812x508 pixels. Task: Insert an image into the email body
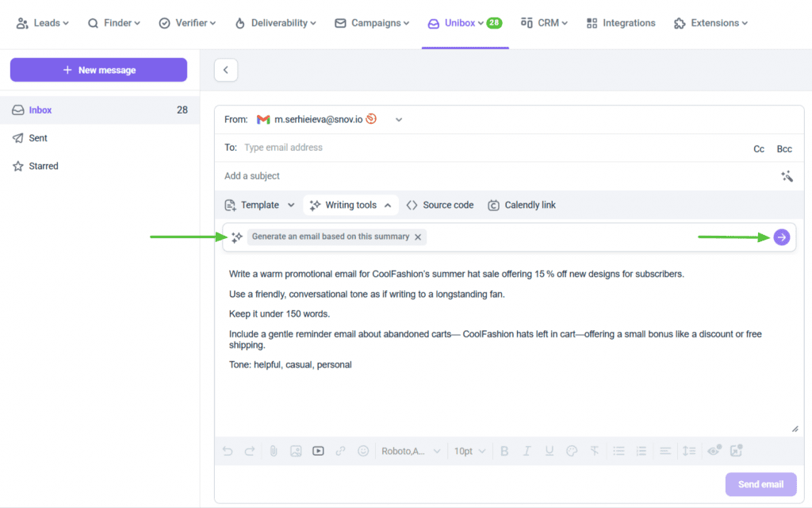coord(297,451)
